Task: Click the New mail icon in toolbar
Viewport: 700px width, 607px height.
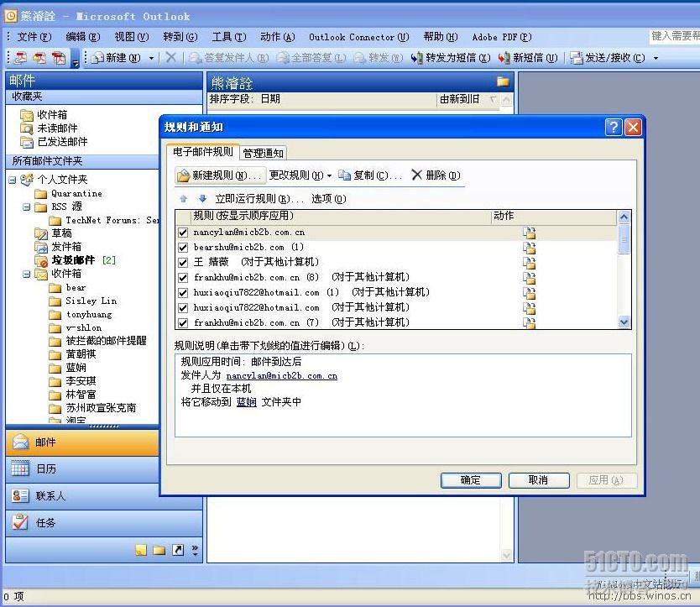Action: point(97,58)
